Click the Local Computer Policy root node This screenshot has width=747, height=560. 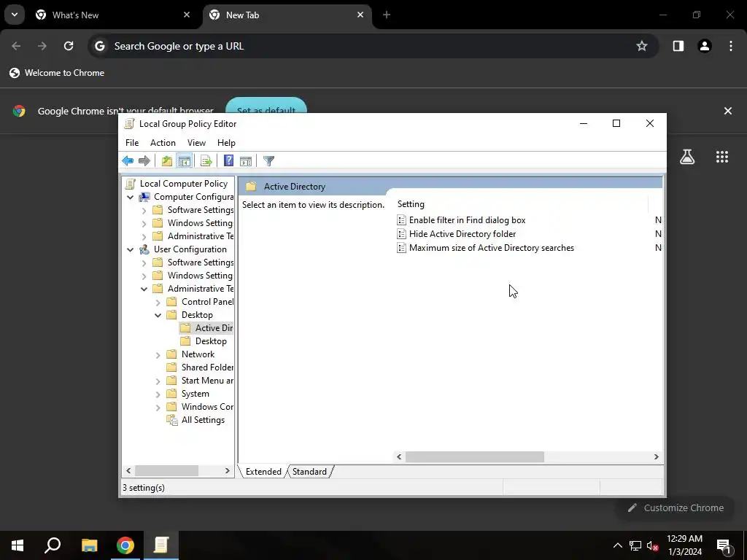(183, 183)
